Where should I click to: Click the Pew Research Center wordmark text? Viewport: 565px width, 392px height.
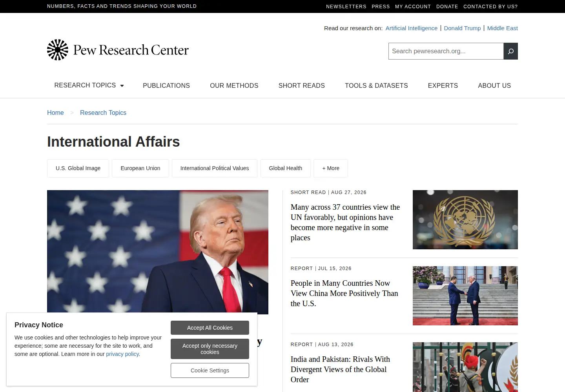point(131,50)
